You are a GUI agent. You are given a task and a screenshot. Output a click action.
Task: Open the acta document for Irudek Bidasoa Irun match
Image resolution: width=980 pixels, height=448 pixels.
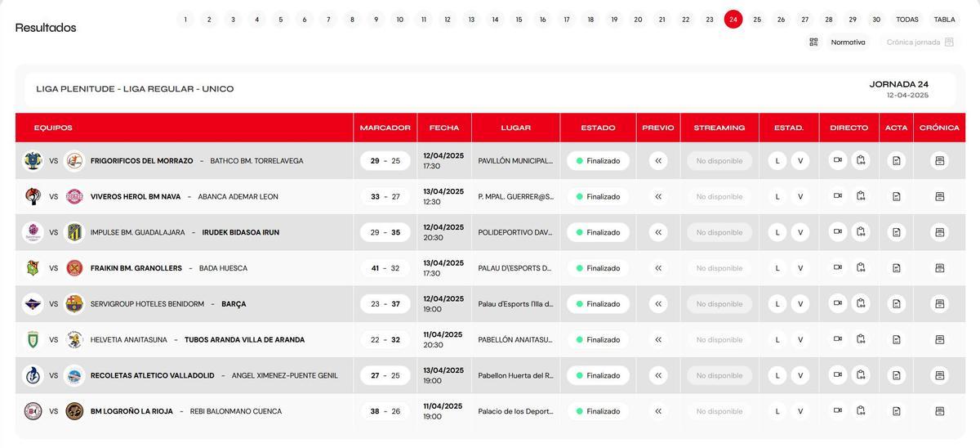pos(897,232)
